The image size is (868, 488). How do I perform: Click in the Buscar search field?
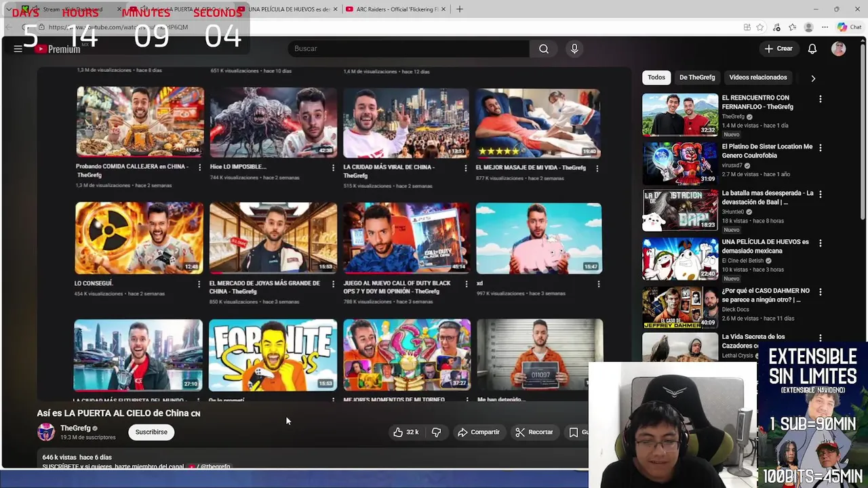(x=409, y=49)
